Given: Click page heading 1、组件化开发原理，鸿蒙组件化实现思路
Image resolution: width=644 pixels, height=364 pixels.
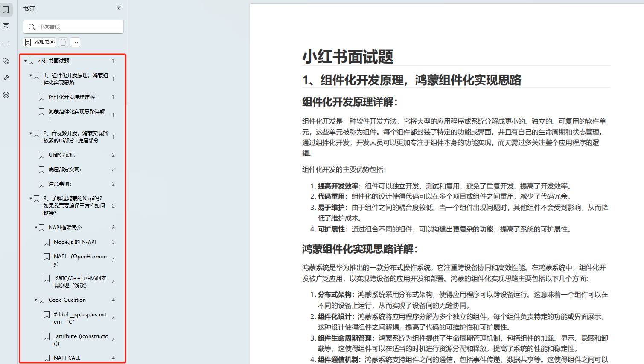Looking at the screenshot, I should 412,80.
